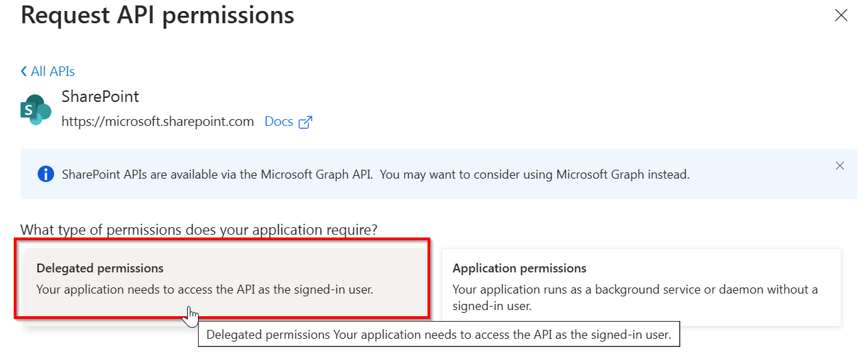Click the Request API permissions panel title

[158, 15]
